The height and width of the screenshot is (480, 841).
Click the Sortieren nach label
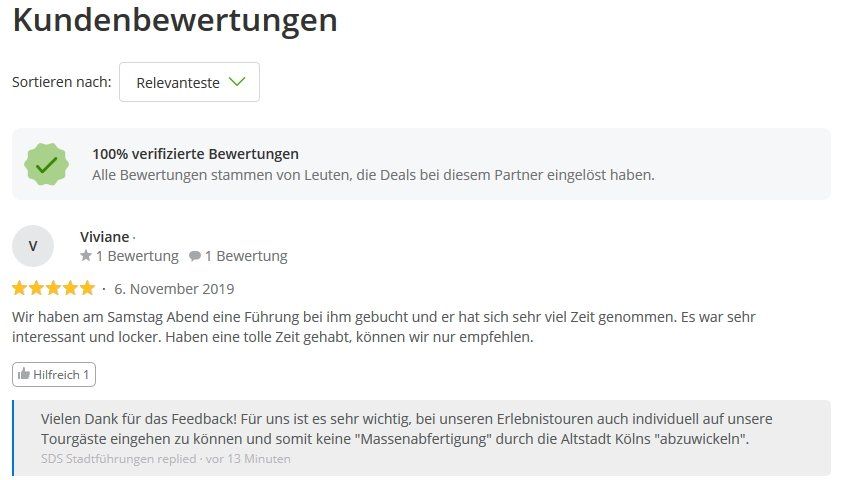61,83
